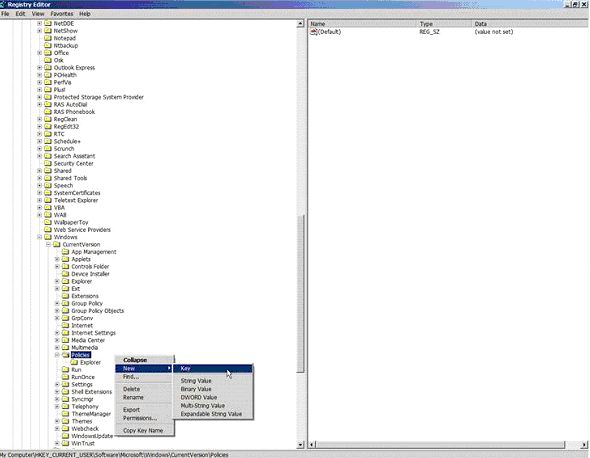
Task: Expand the Internet Settings key
Action: tap(57, 333)
